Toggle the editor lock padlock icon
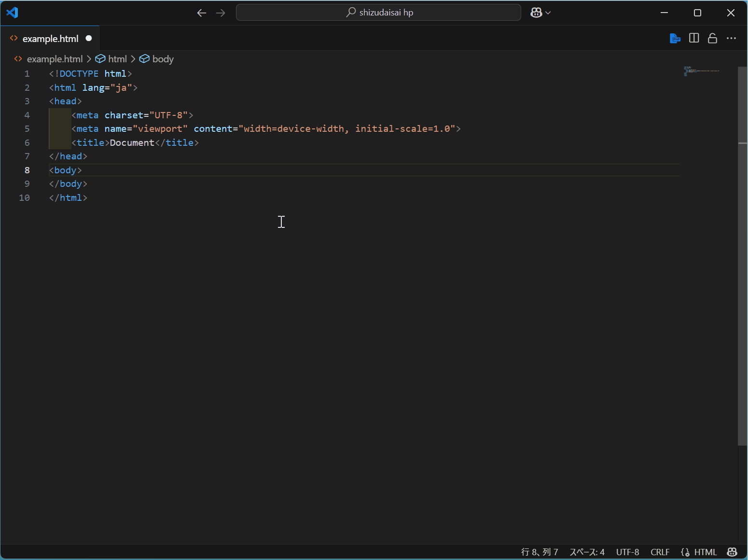748x560 pixels. pos(712,38)
